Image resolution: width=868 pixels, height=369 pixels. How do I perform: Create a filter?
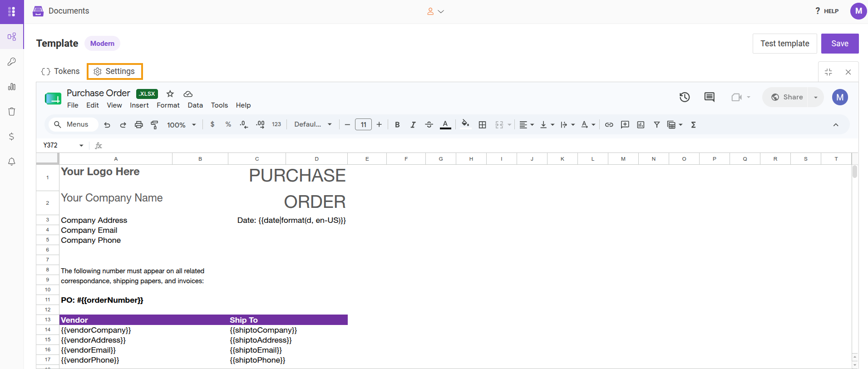(x=656, y=125)
